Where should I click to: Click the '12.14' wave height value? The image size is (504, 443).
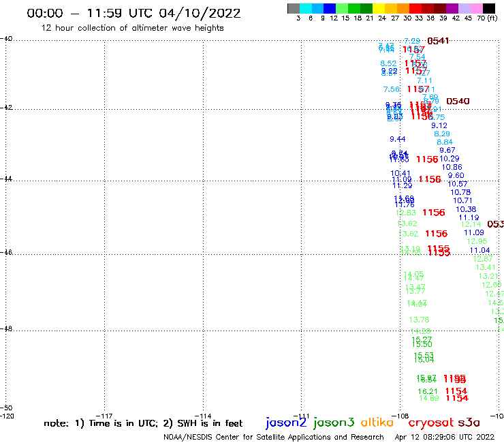tap(471, 224)
